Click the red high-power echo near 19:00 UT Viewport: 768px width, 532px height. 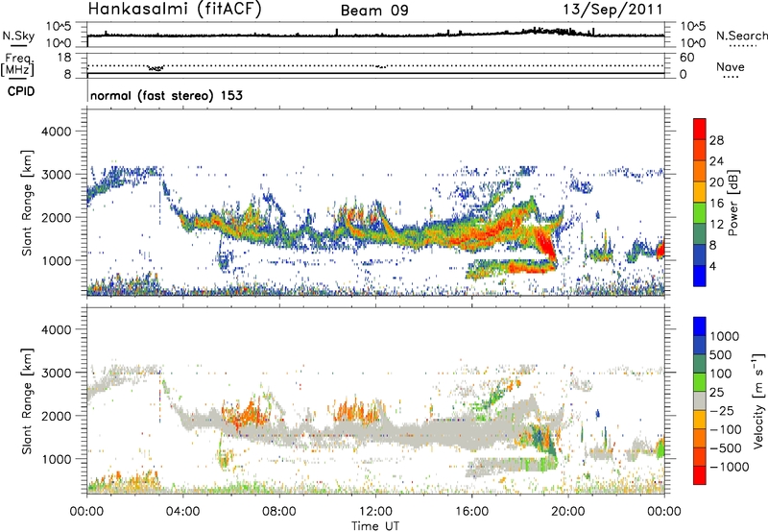[x=544, y=242]
